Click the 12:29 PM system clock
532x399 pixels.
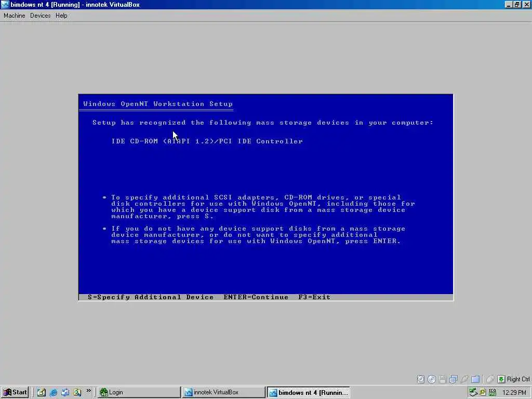[x=514, y=393]
